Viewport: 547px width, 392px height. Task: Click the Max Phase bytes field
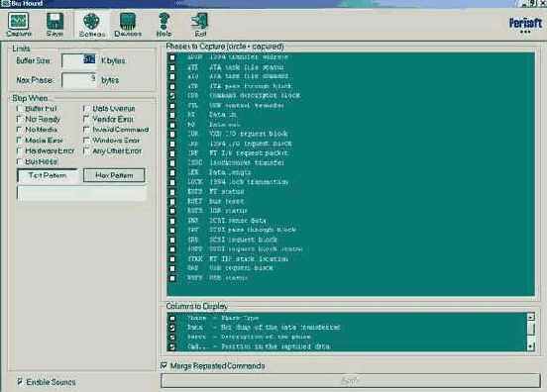pos(79,80)
